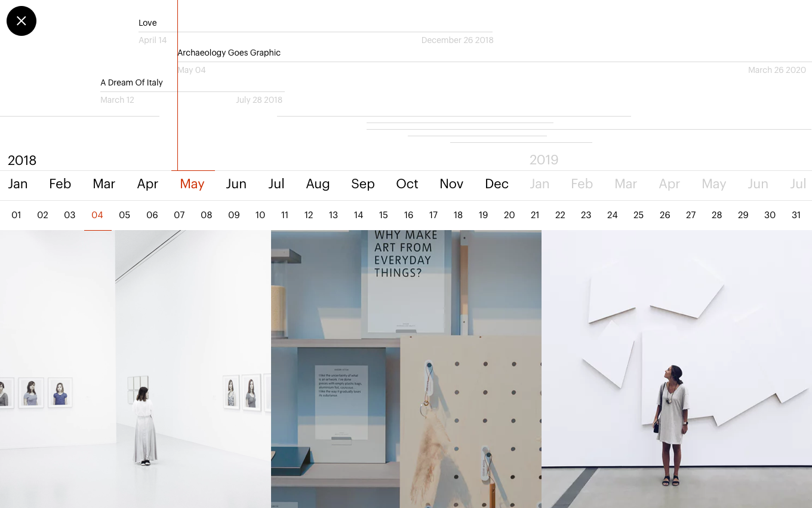Select the month of March 2018
Screen dimensions: 812x508
(x=104, y=184)
